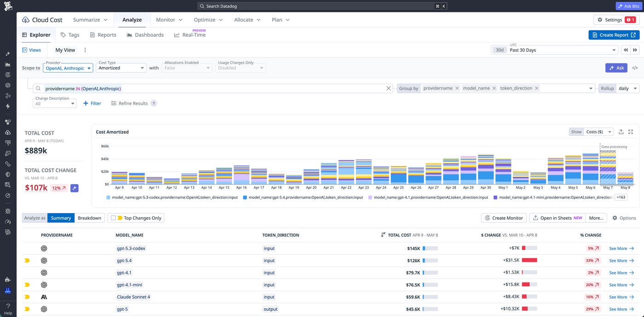Open the Costs ($) display dropdown
Viewport: 644px width, 317px height.
[x=598, y=132]
